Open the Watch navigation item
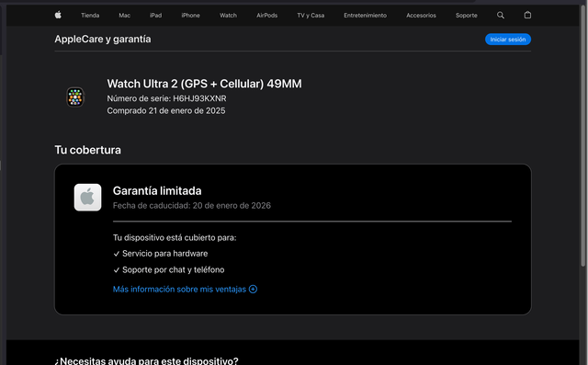 (228, 16)
